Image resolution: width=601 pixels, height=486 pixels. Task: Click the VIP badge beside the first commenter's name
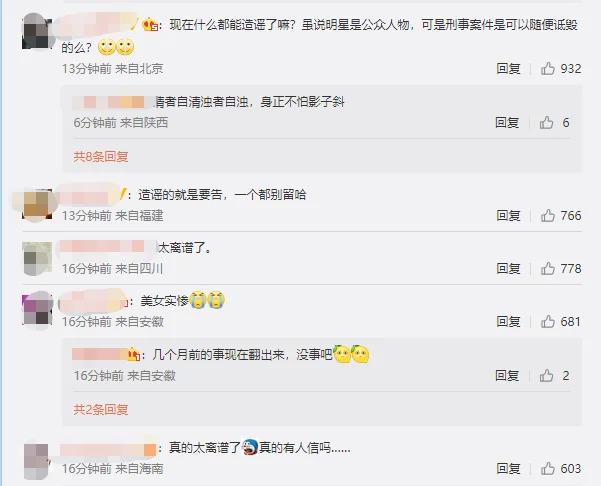(150, 25)
